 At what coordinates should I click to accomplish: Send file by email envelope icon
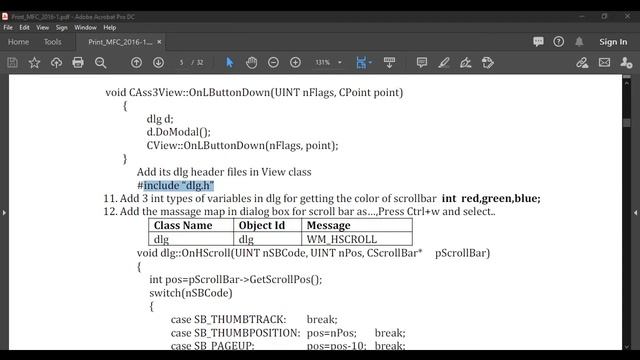604,62
